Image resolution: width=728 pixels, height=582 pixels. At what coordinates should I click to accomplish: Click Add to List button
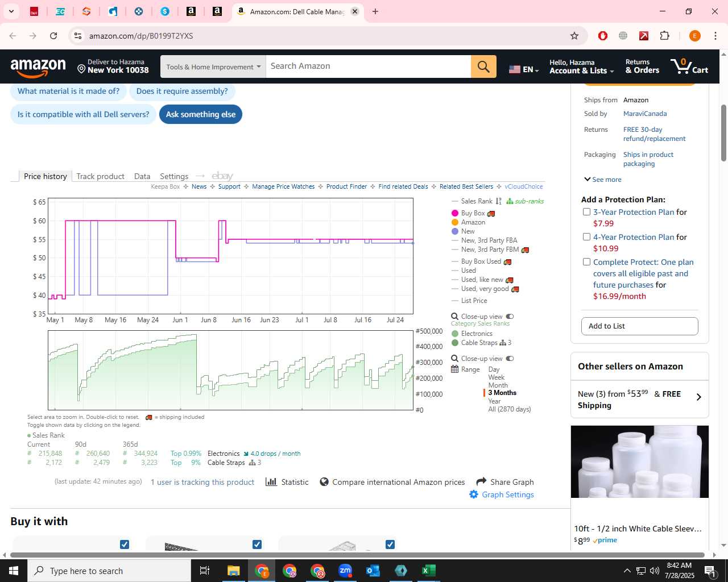(x=639, y=326)
